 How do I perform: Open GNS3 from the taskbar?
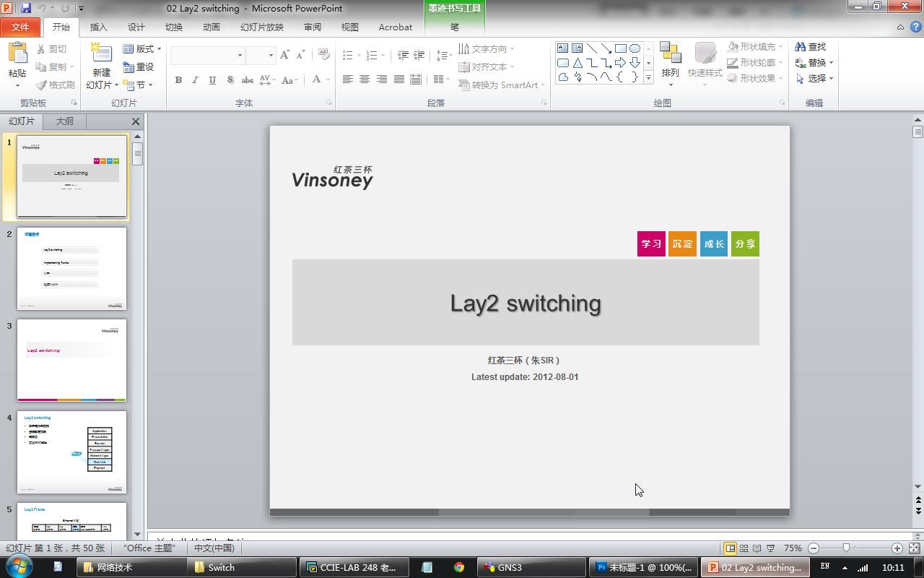click(x=532, y=567)
